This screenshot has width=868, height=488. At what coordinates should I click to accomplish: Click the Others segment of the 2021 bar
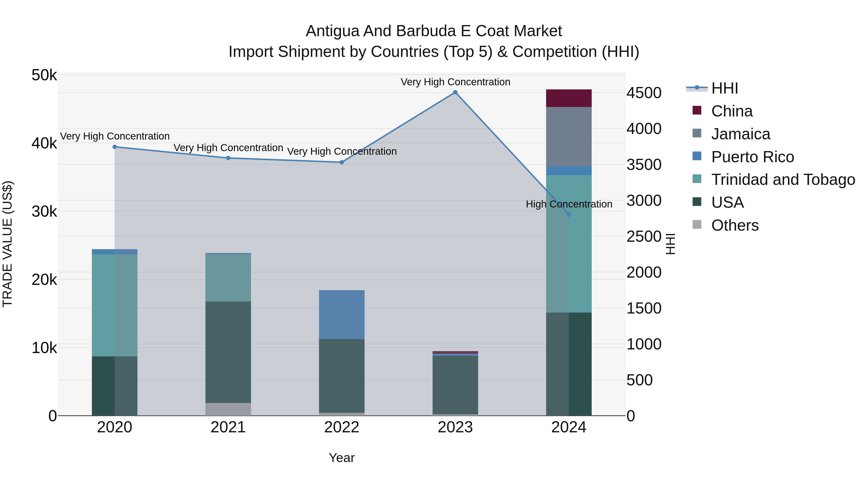pyautogui.click(x=228, y=409)
